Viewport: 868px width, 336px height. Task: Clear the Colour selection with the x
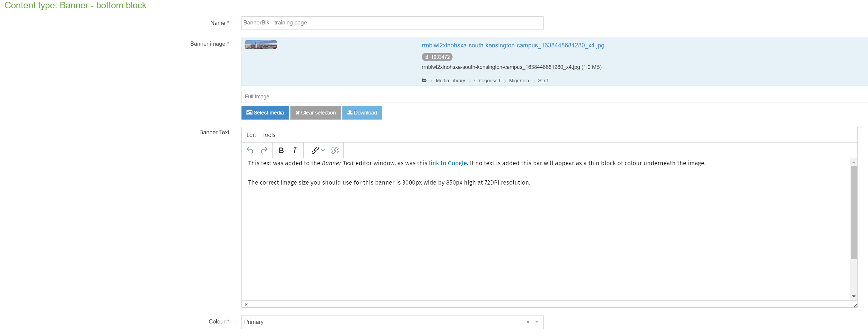pyautogui.click(x=528, y=322)
